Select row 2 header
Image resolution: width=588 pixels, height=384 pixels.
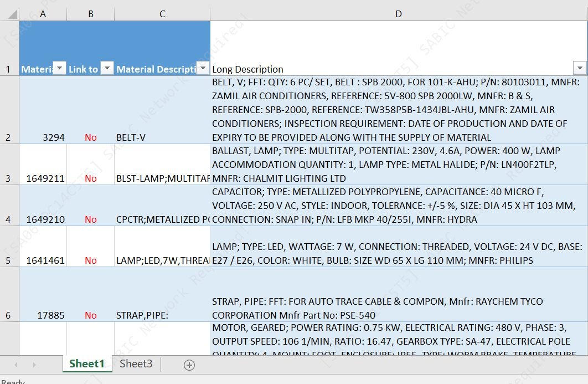click(9, 110)
